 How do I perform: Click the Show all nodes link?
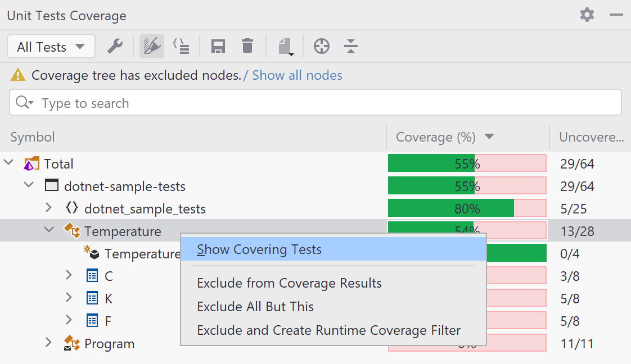[x=296, y=74]
